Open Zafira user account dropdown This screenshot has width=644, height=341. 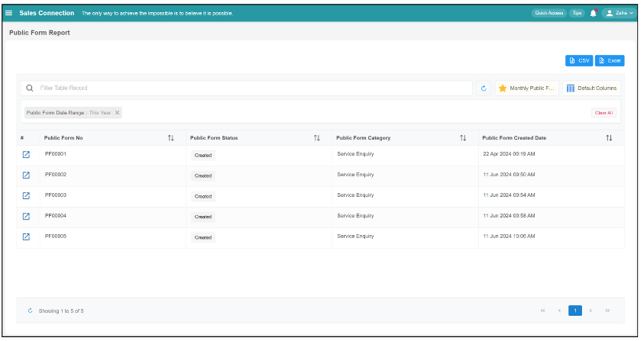click(620, 13)
